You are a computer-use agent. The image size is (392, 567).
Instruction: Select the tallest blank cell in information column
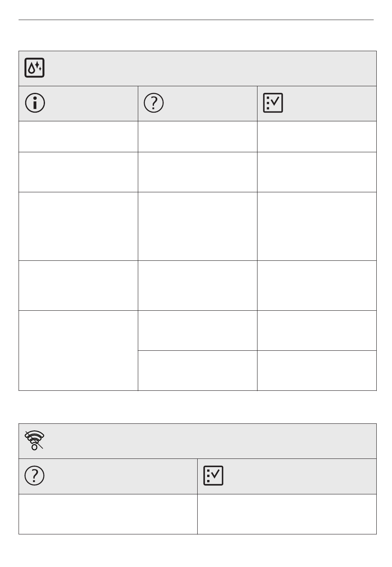[x=78, y=350]
